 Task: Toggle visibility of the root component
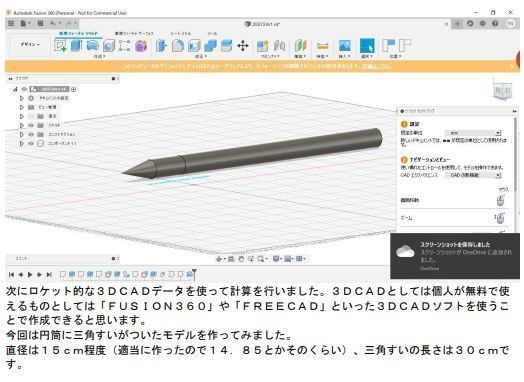click(x=24, y=89)
